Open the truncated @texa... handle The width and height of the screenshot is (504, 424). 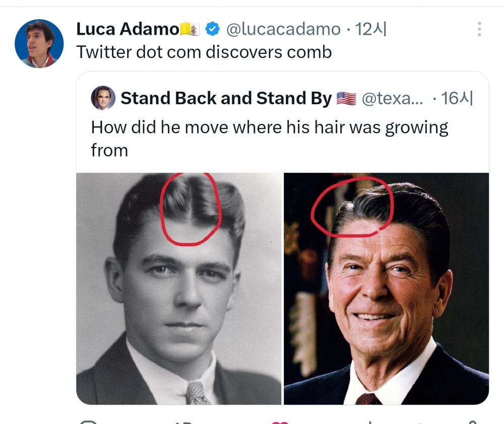393,99
